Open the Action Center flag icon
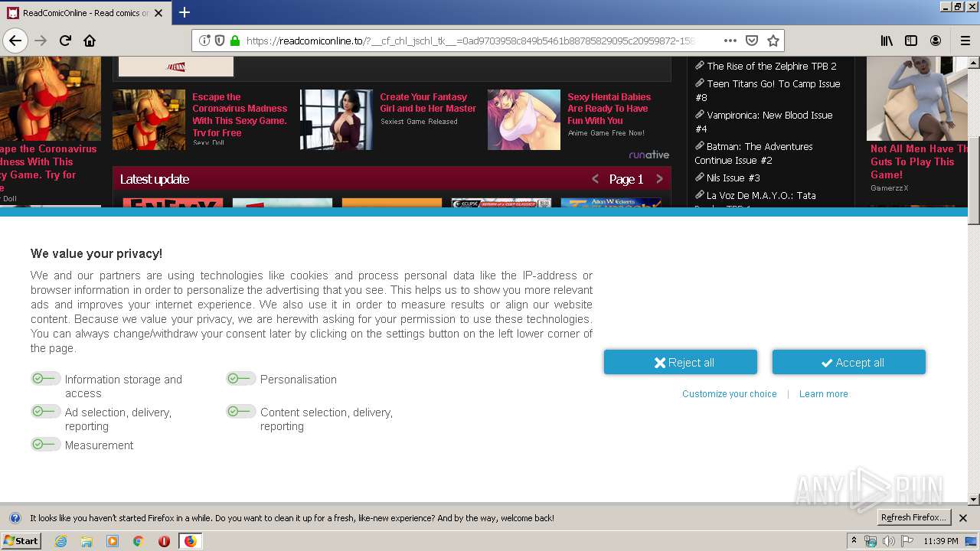980x551 pixels. coord(907,541)
